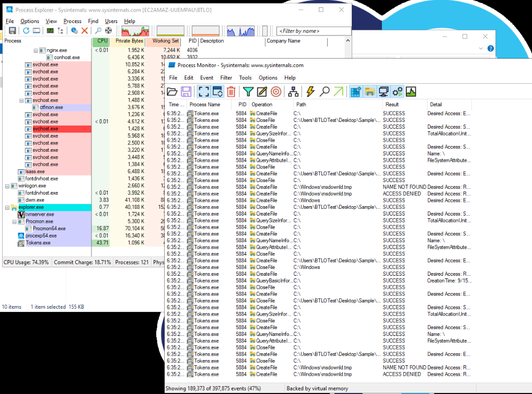Click dropdown chevron in background window

[x=481, y=48]
